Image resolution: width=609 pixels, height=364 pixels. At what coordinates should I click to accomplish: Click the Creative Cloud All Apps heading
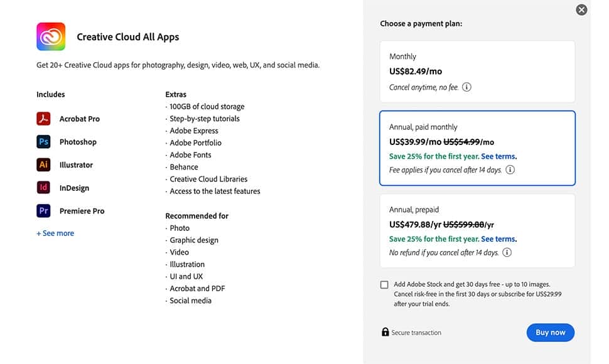tap(127, 37)
